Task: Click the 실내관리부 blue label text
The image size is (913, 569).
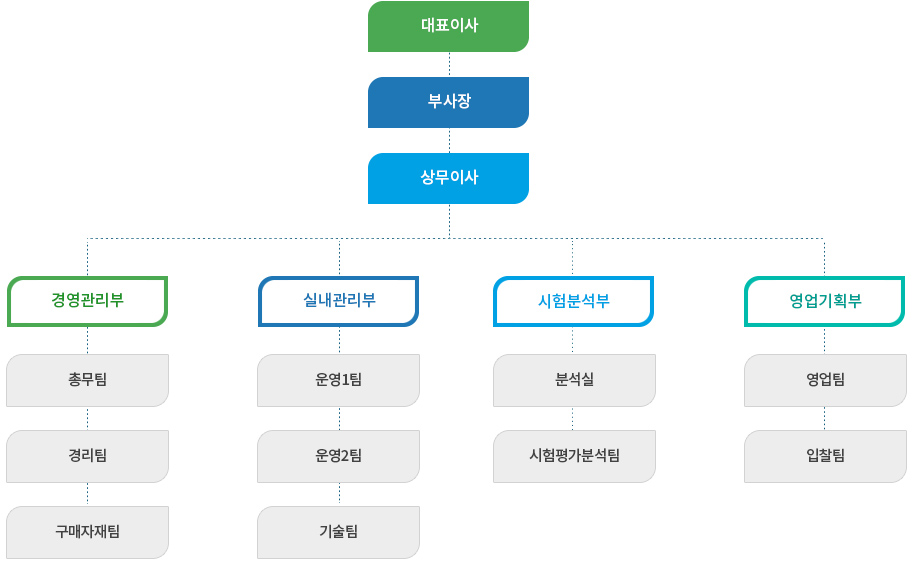Action: coord(339,300)
